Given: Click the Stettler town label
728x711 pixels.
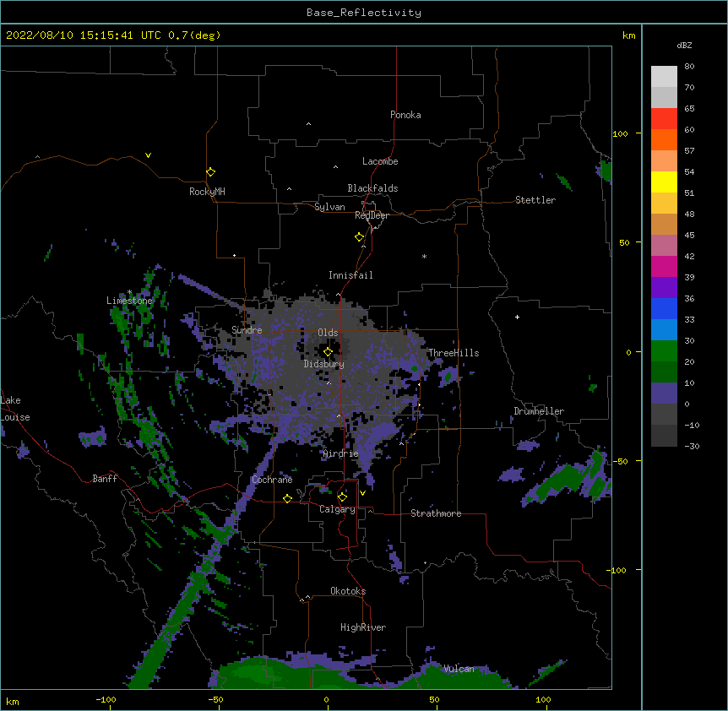Looking at the screenshot, I should click(535, 200).
